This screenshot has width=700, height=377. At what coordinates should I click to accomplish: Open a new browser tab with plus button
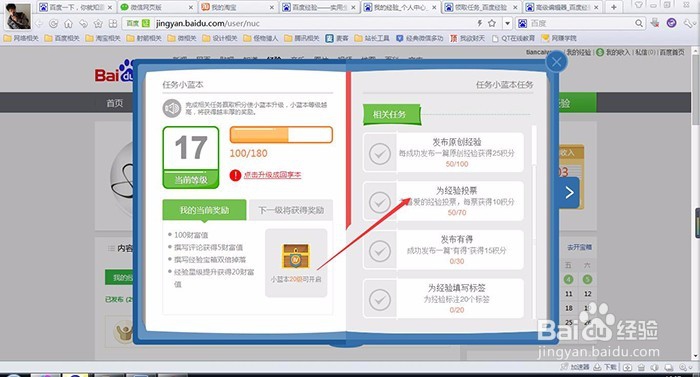[x=614, y=7]
